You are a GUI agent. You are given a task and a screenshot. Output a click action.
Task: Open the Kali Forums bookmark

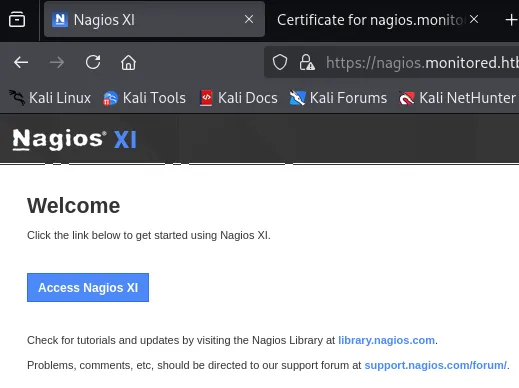pyautogui.click(x=338, y=98)
